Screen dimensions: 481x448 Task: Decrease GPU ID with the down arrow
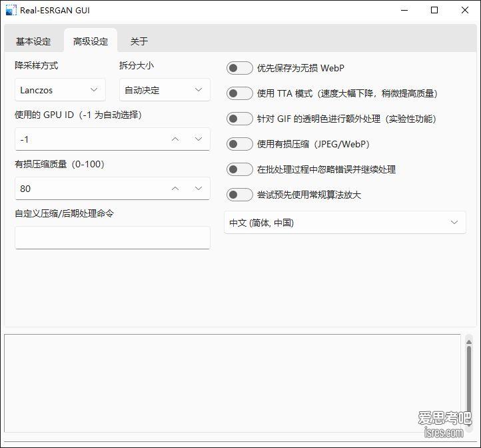click(199, 139)
